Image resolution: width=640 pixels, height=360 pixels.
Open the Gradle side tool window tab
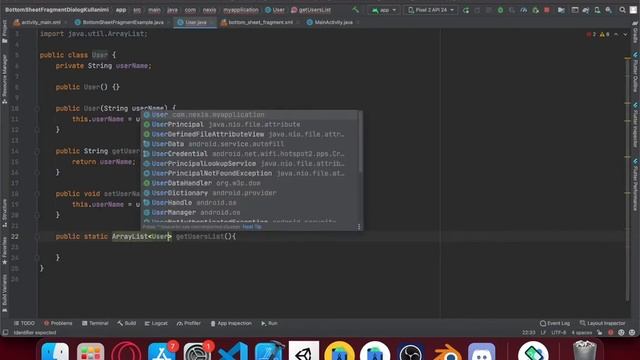tap(636, 33)
